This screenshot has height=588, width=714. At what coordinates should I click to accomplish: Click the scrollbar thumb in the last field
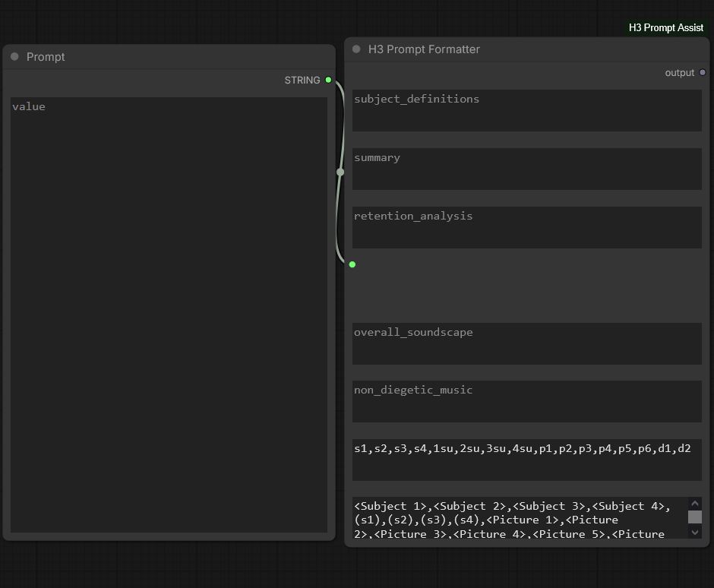695,517
